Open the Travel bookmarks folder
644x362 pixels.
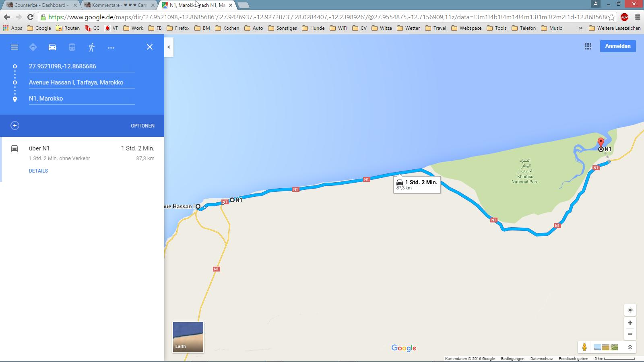pyautogui.click(x=436, y=28)
